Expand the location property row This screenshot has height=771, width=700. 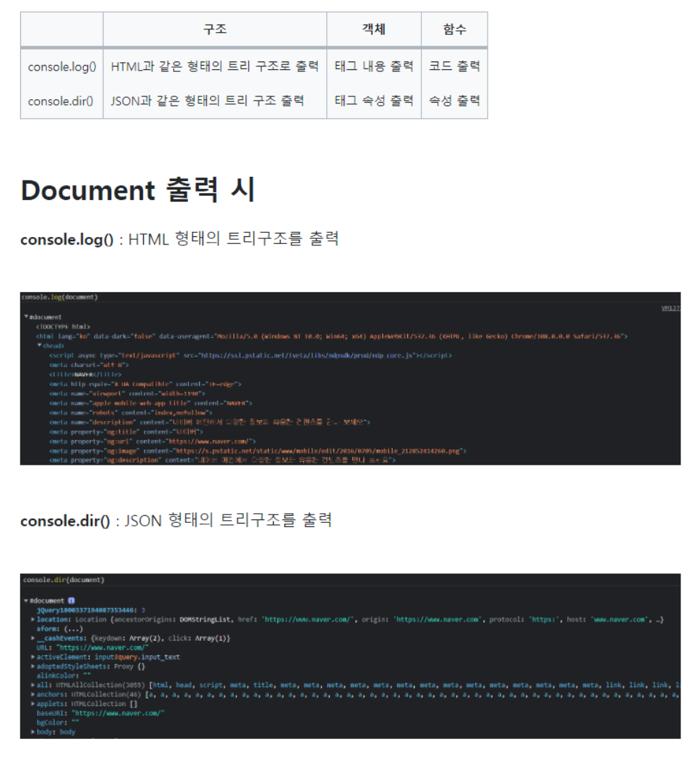[x=33, y=619]
